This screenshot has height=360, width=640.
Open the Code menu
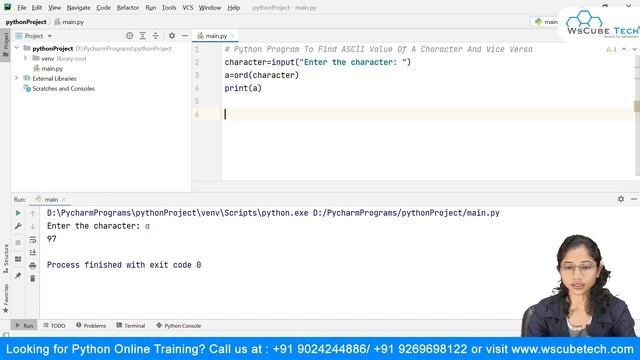coord(103,8)
